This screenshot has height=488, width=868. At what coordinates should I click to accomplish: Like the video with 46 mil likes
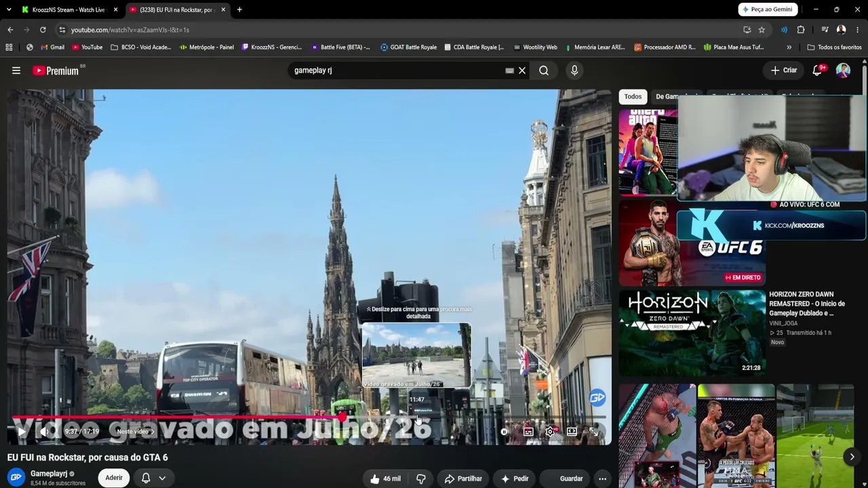[x=384, y=479]
